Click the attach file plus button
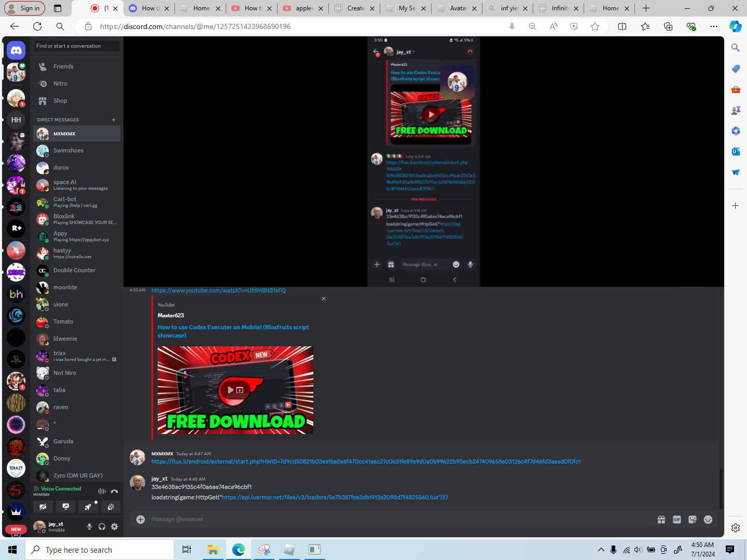This screenshot has width=747, height=560. pos(141,520)
